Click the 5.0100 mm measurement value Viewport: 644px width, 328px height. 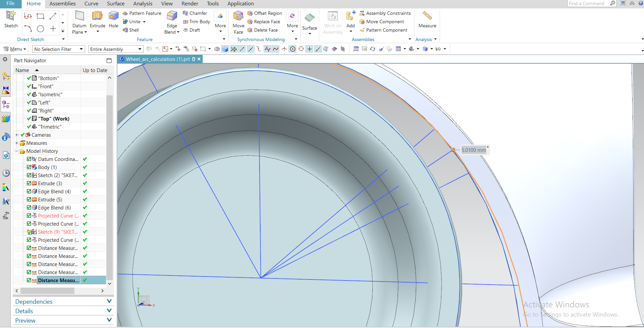click(474, 150)
